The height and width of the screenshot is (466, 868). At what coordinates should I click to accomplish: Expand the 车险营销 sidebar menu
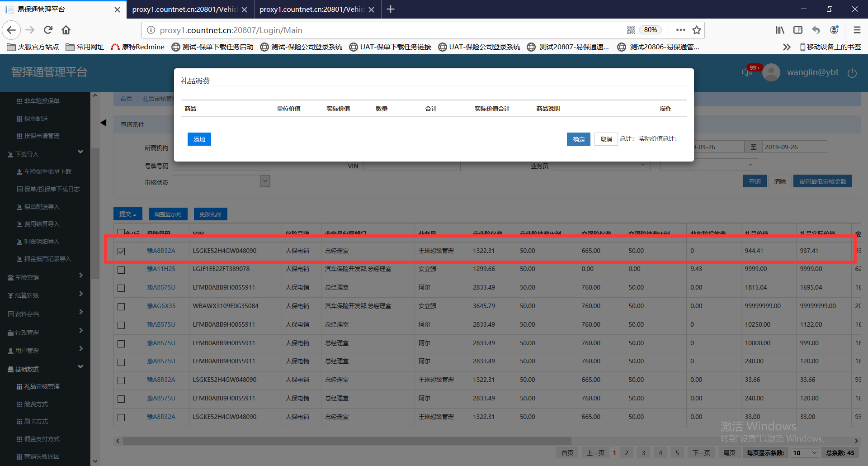45,277
